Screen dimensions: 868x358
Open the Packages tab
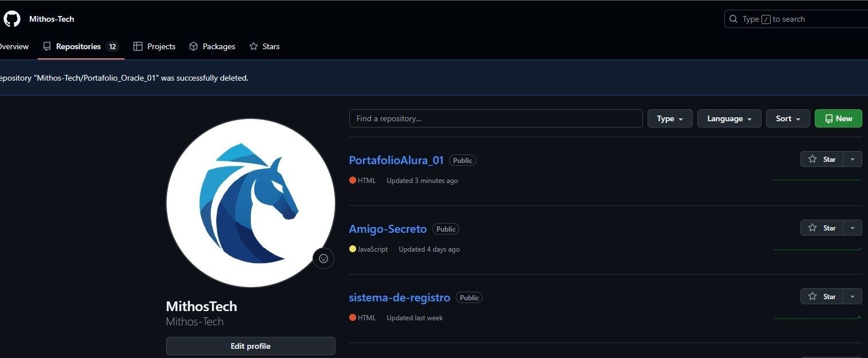click(x=212, y=46)
